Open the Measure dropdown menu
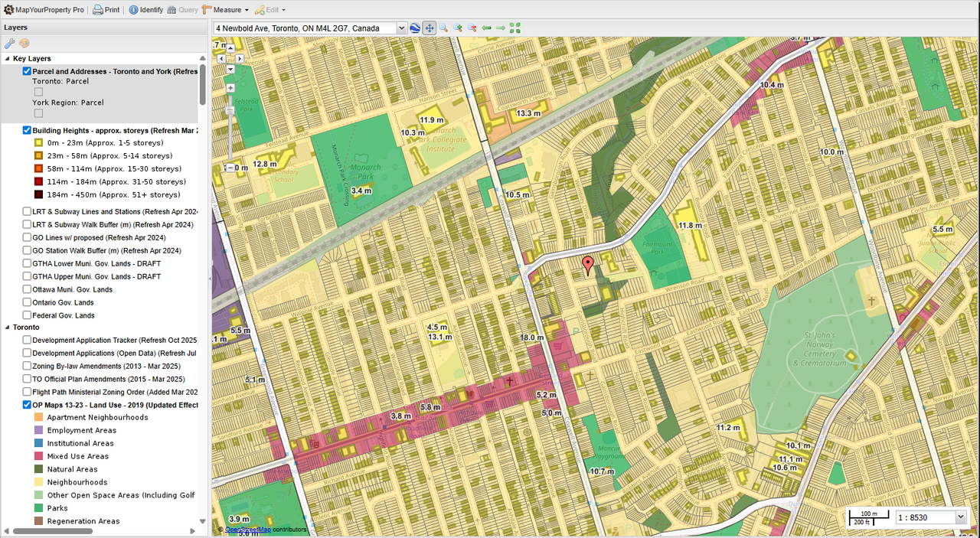 (x=225, y=10)
